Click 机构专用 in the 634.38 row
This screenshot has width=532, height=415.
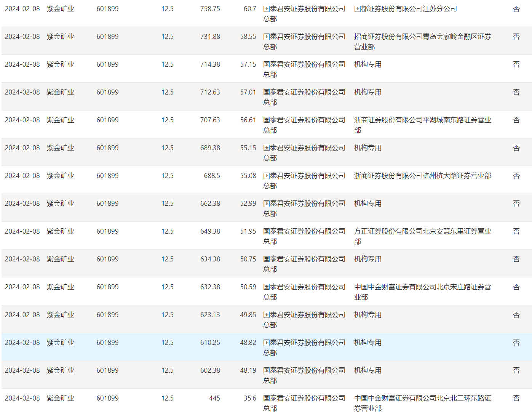click(x=368, y=259)
